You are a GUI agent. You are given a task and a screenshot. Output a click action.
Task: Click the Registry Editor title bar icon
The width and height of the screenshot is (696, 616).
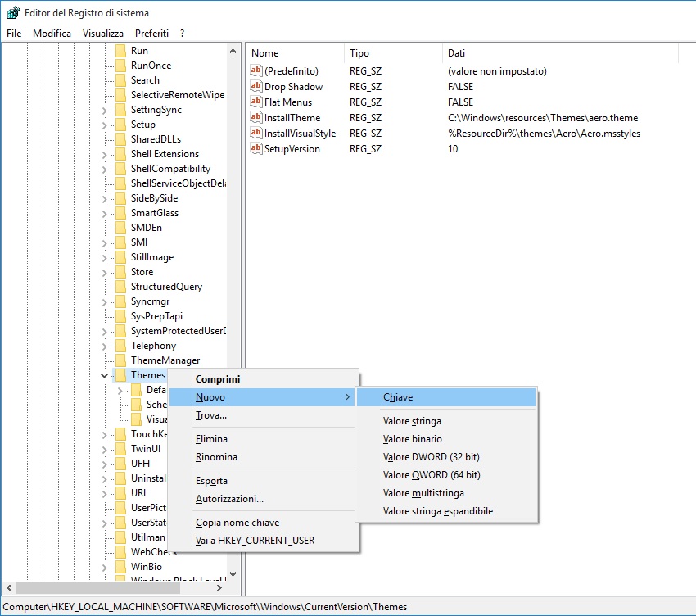(x=12, y=13)
